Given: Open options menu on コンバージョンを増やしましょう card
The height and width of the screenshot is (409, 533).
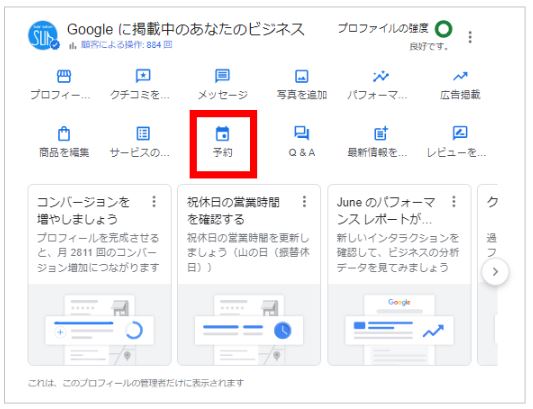Looking at the screenshot, I should [x=154, y=202].
